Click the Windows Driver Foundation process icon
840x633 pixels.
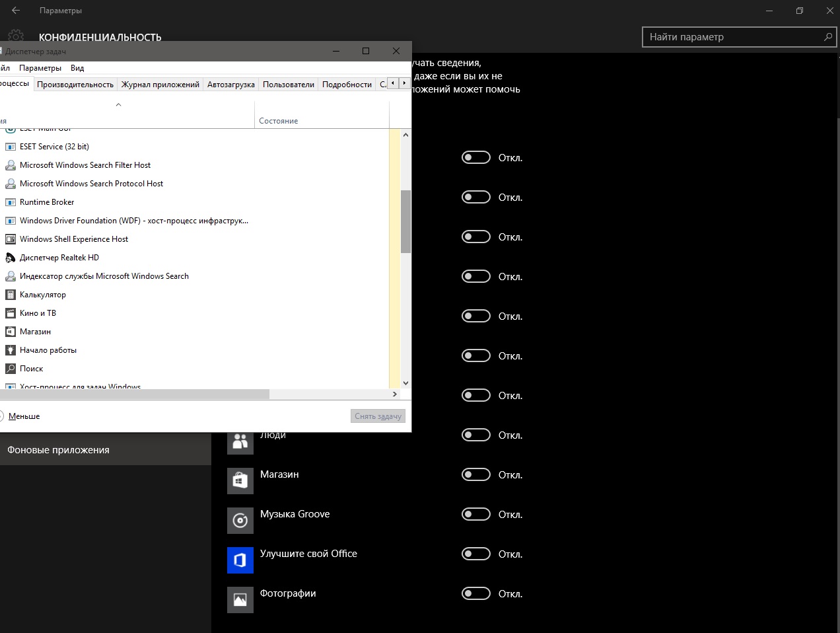pos(11,221)
